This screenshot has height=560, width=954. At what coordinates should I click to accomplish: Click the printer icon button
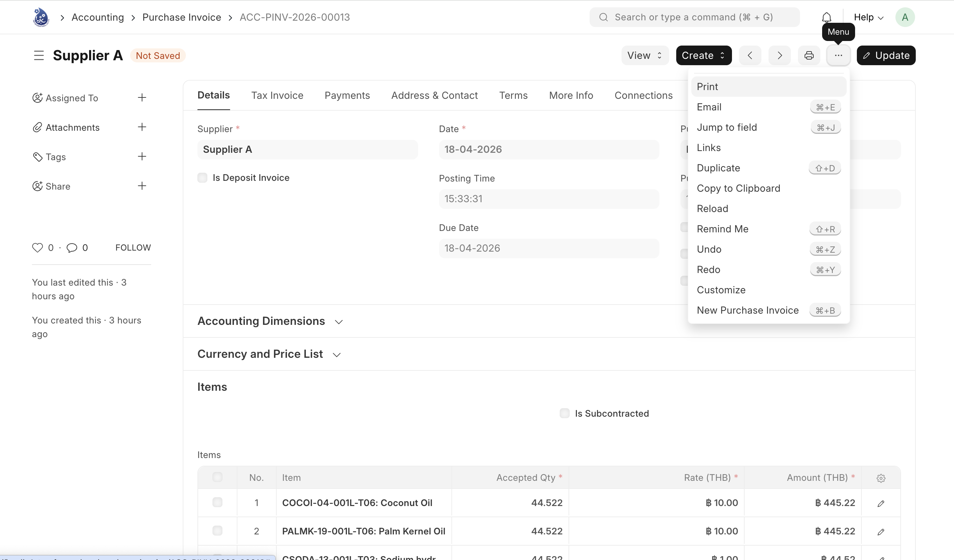809,56
